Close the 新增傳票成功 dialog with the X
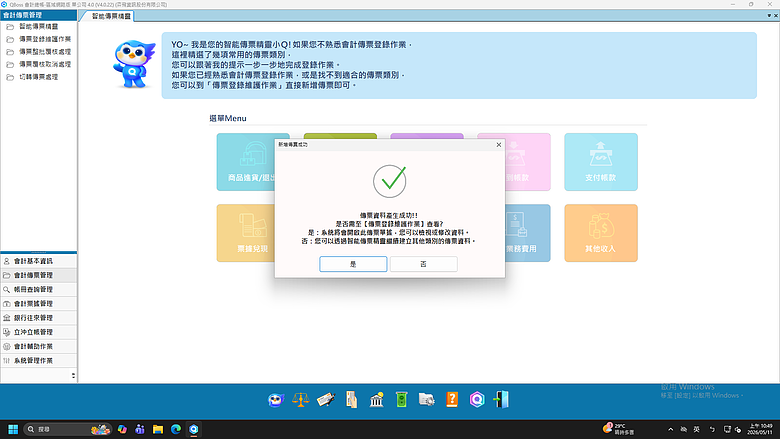780x439 pixels. [x=498, y=145]
